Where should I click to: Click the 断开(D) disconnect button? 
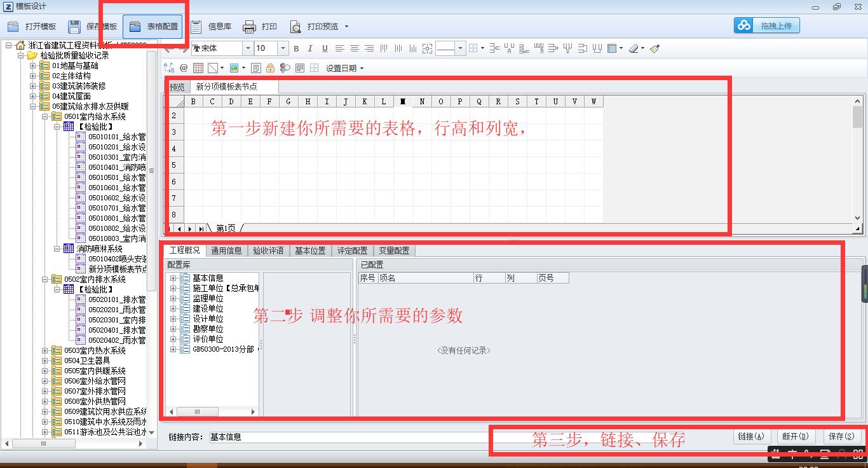[x=796, y=436]
